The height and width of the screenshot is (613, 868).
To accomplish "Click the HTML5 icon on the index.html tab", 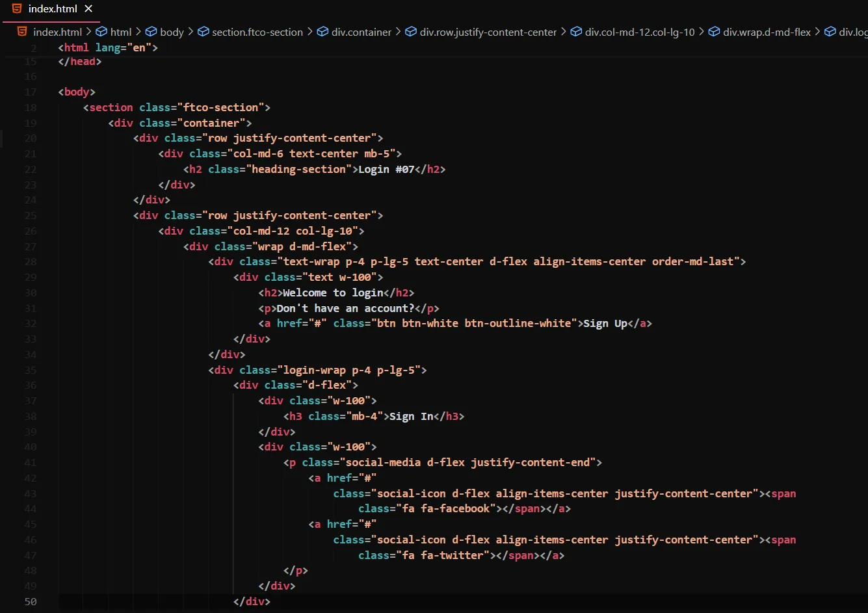I will pos(17,9).
